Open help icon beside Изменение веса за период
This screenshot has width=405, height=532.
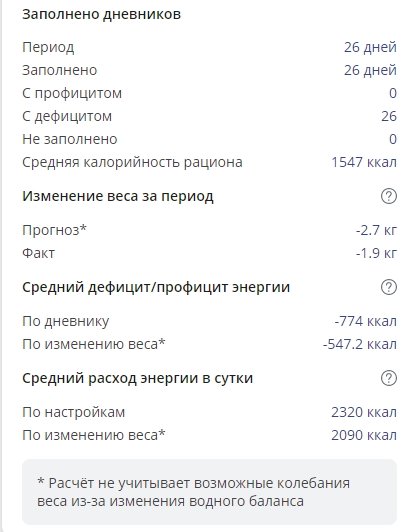(389, 196)
